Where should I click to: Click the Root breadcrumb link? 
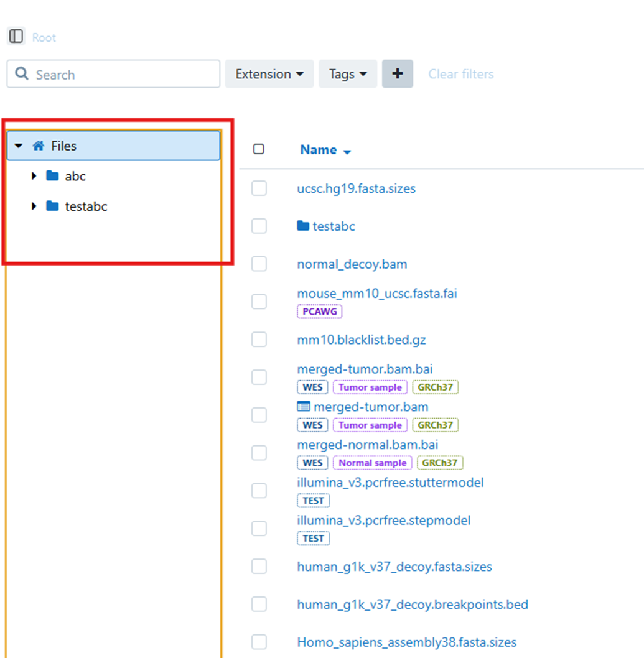click(x=44, y=38)
